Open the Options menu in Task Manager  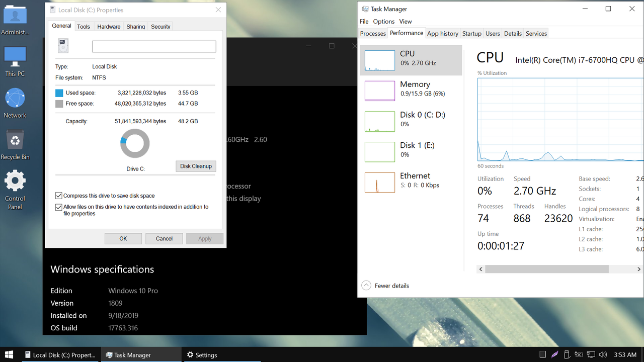point(384,22)
